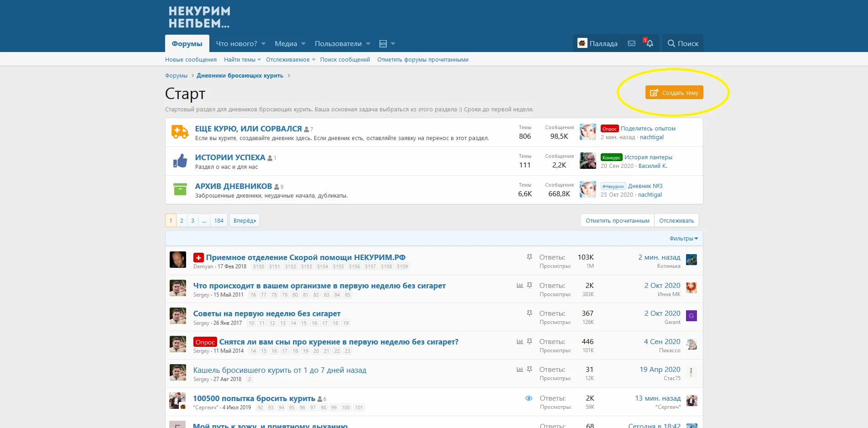Screen dimensions: 868x428
Task: Click the ambulance icon for ЕЩЕ КУРЮ section
Action: (180, 132)
